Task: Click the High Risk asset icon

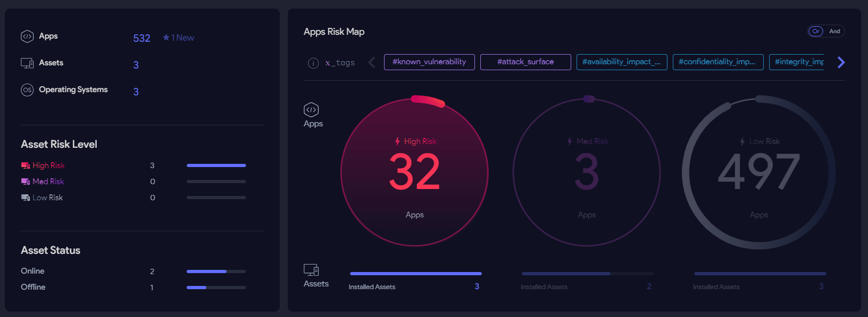Action: [25, 165]
